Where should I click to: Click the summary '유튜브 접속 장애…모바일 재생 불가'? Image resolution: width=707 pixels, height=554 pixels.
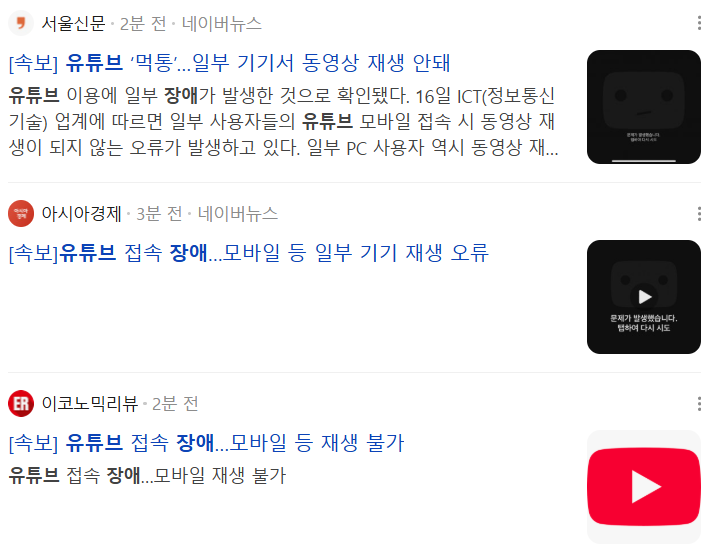[147, 476]
